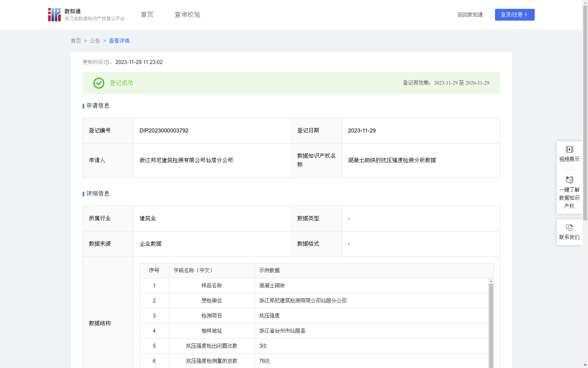588x368 pixels.
Task: Go to 首页 in the breadcrumb
Action: (76, 41)
